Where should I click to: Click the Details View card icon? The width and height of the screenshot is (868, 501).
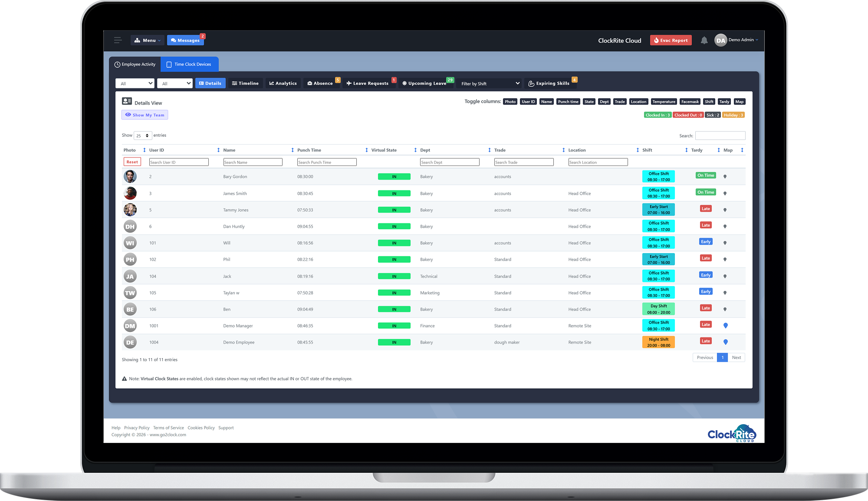pos(127,101)
